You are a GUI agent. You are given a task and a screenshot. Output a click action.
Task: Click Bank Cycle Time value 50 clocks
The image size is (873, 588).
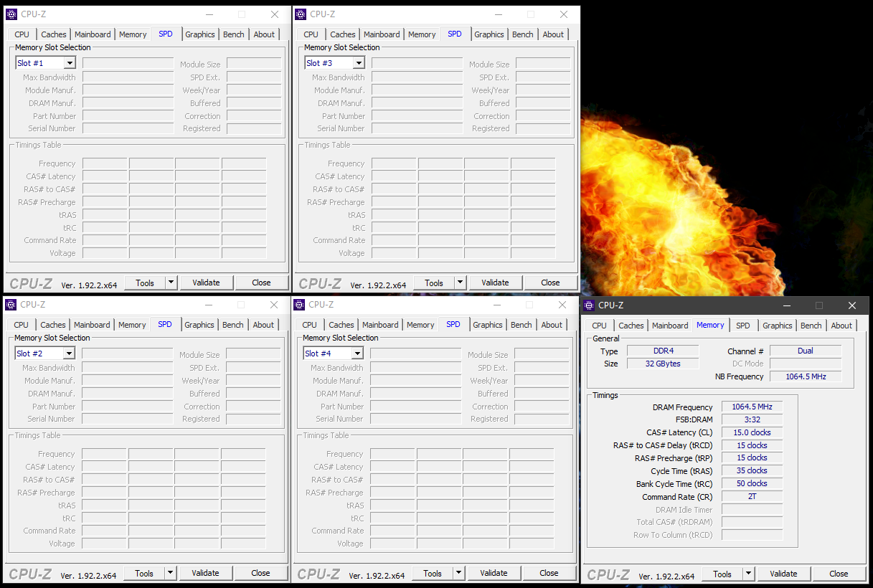click(752, 484)
